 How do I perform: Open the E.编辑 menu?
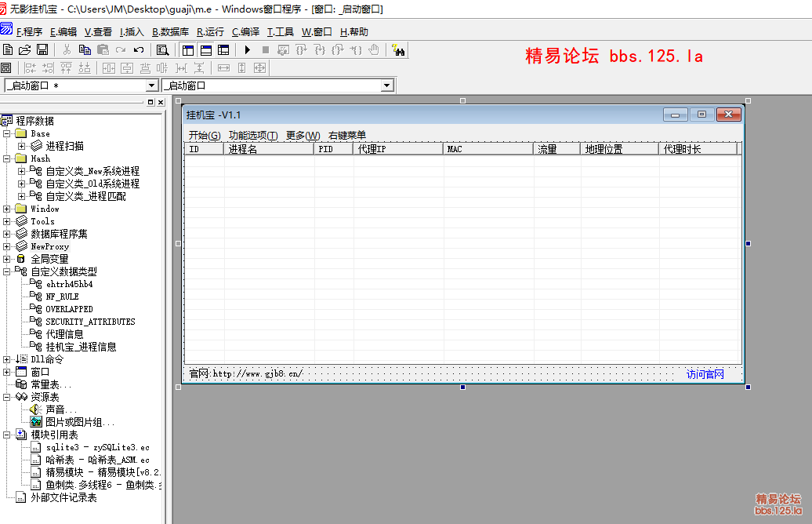click(63, 31)
